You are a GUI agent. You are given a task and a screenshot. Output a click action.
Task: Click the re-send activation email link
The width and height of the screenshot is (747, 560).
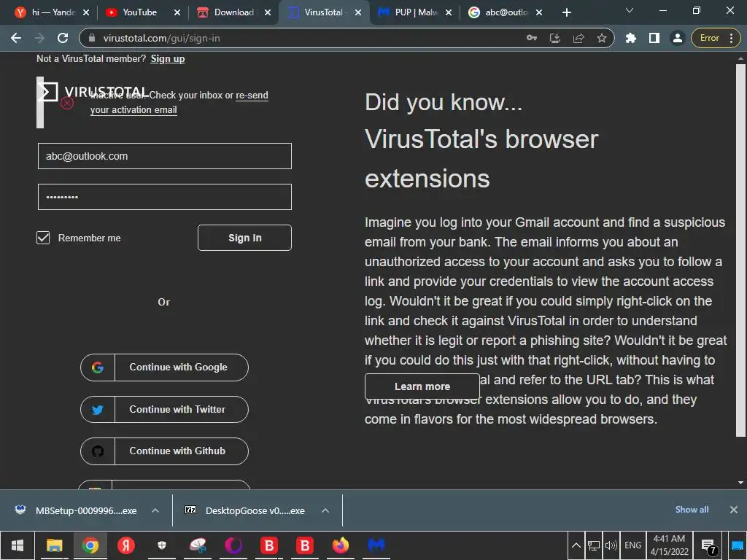point(179,102)
